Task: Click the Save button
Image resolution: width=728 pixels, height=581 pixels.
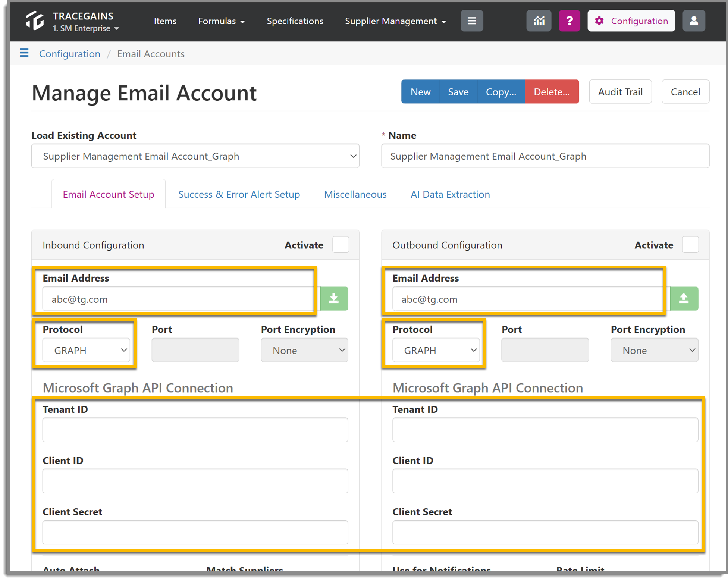Action: pos(458,92)
